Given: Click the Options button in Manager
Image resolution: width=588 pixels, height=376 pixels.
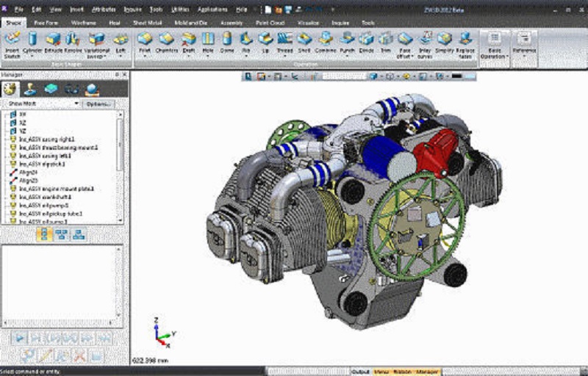Looking at the screenshot, I should (x=98, y=104).
